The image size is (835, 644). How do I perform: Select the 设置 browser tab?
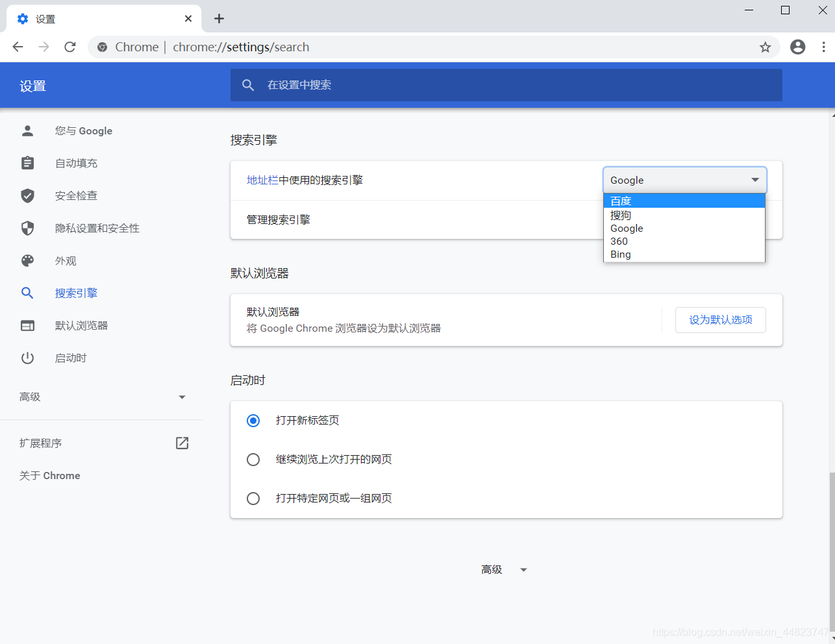pos(104,19)
